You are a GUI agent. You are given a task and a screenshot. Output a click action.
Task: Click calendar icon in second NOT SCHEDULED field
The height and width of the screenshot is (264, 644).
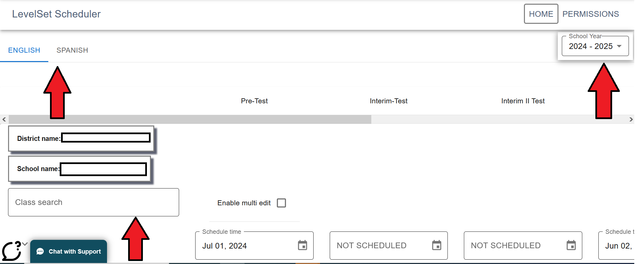pos(571,245)
